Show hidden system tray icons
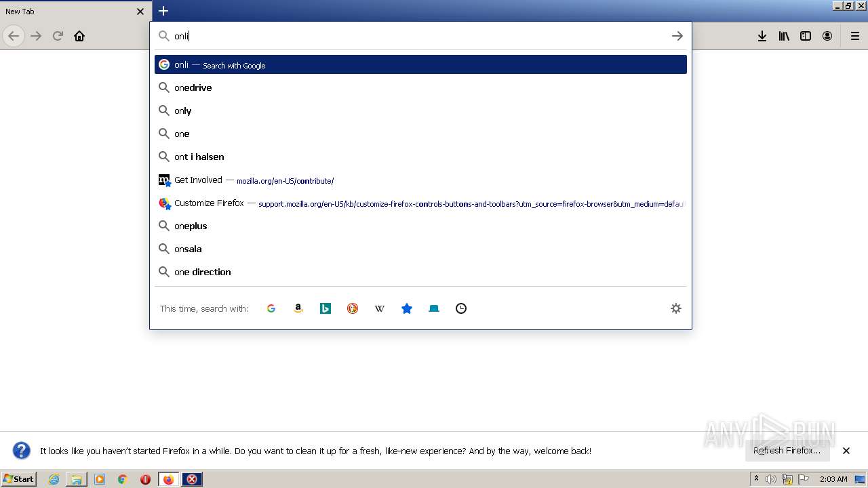This screenshot has width=868, height=488. [756, 479]
